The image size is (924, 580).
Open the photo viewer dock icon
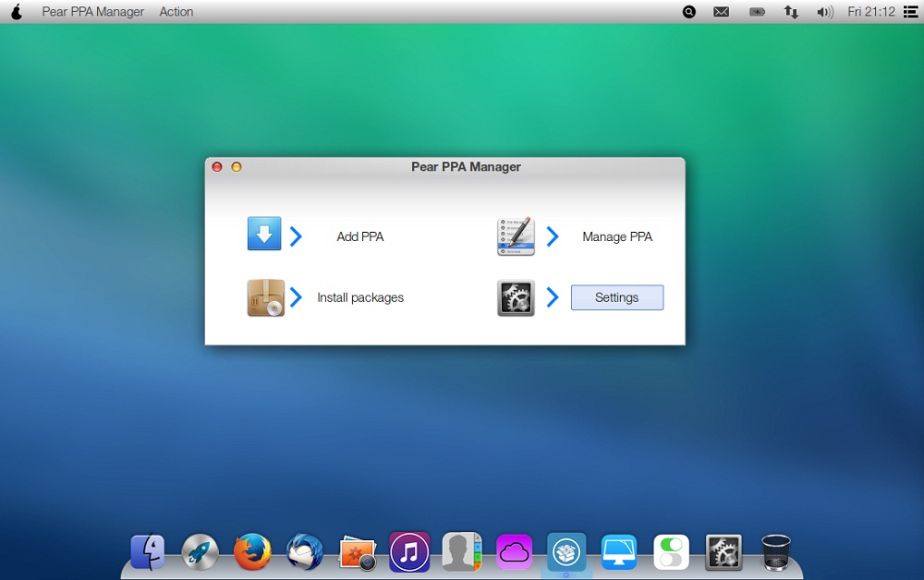(x=358, y=553)
